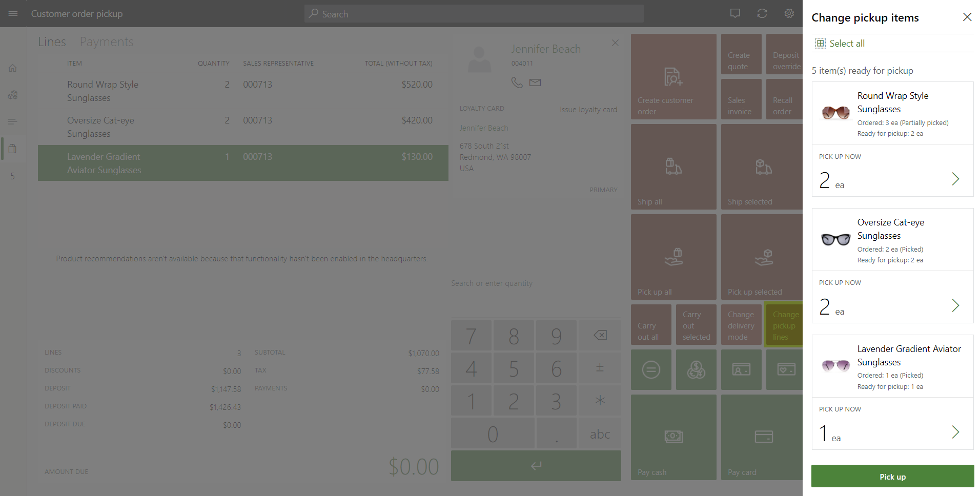Open the Lines tab
The height and width of the screenshot is (496, 980).
click(52, 42)
